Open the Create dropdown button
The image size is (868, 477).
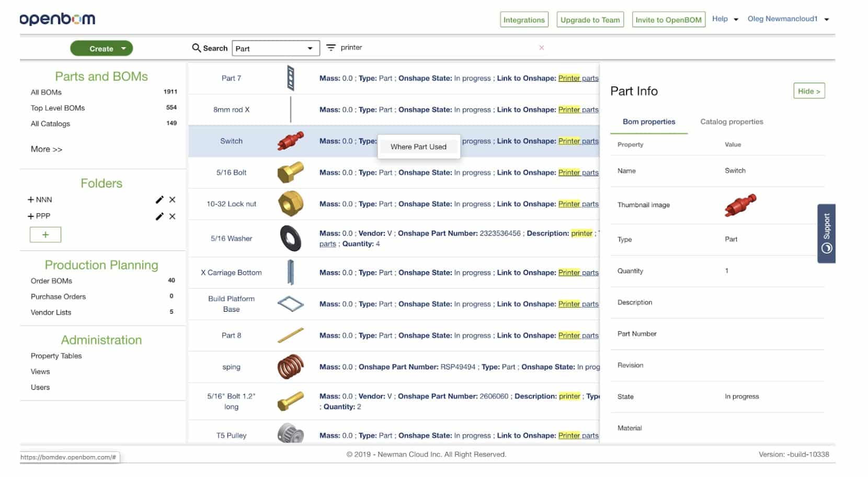coord(101,48)
